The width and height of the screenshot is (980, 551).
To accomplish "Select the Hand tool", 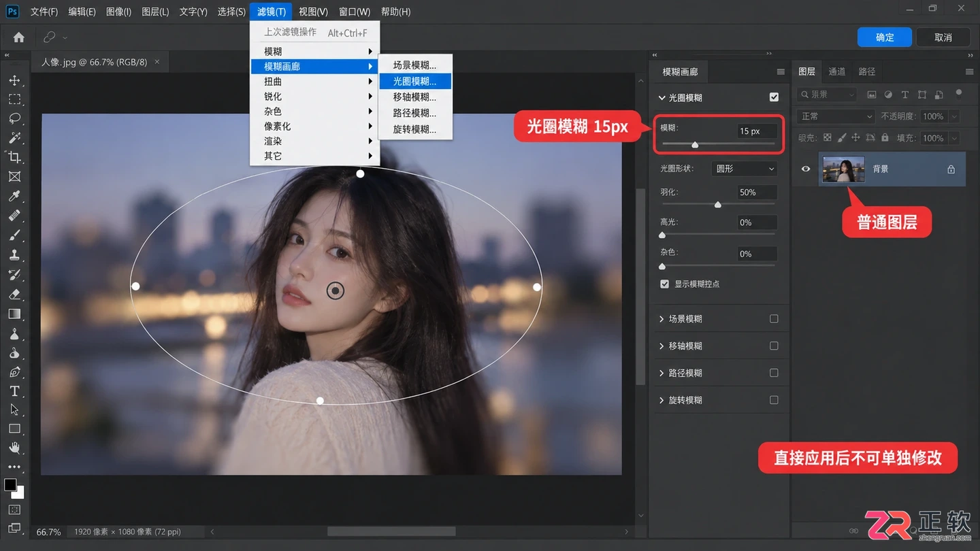I will (14, 448).
